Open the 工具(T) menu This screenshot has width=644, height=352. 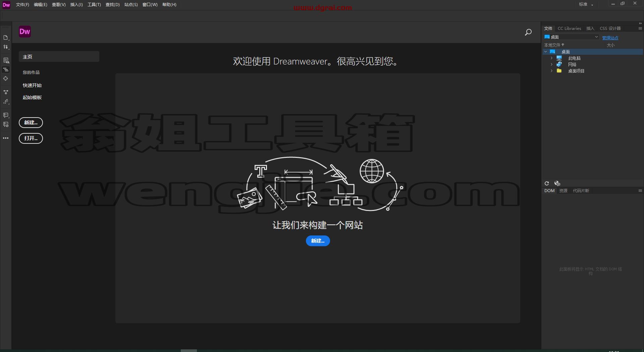pyautogui.click(x=94, y=5)
